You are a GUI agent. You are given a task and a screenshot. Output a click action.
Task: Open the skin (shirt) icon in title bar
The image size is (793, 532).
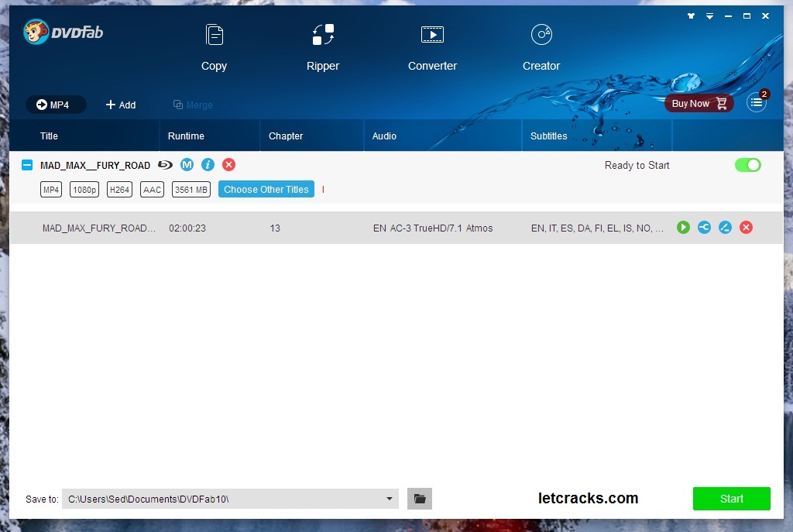click(691, 16)
